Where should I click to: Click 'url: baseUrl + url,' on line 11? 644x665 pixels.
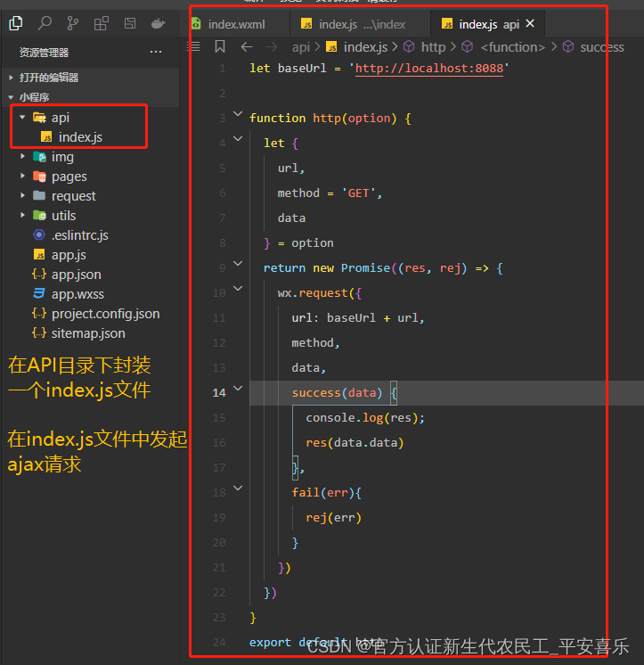[357, 318]
